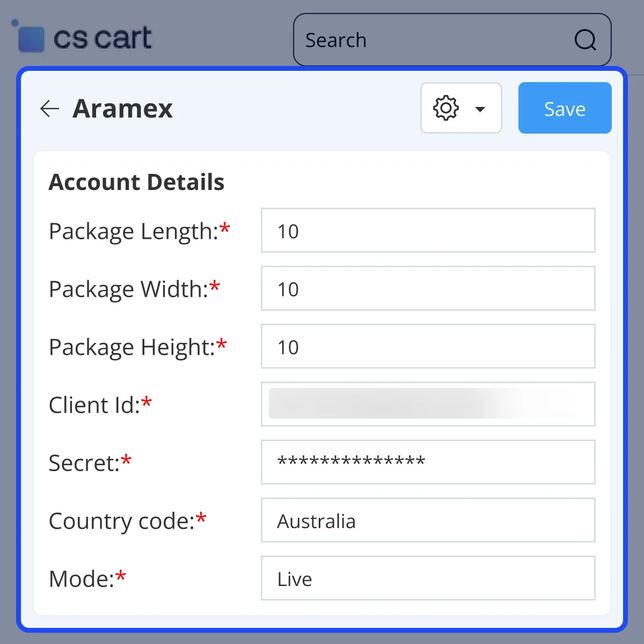
Task: Click the cs cart wordmark text
Action: [x=103, y=39]
